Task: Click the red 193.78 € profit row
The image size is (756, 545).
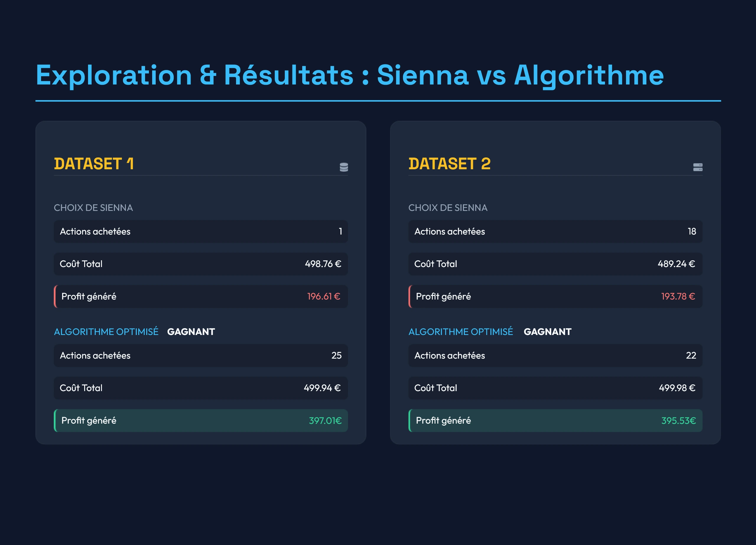Action: pos(555,296)
